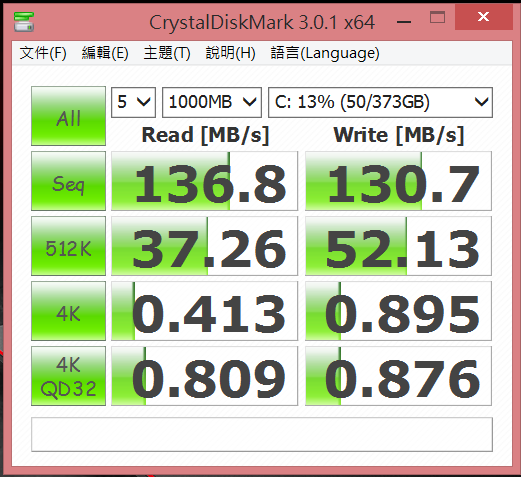Click the CrystalDiskMark 3.0.1 x64 title text
Viewport: 521px width, 477px height.
262,23
